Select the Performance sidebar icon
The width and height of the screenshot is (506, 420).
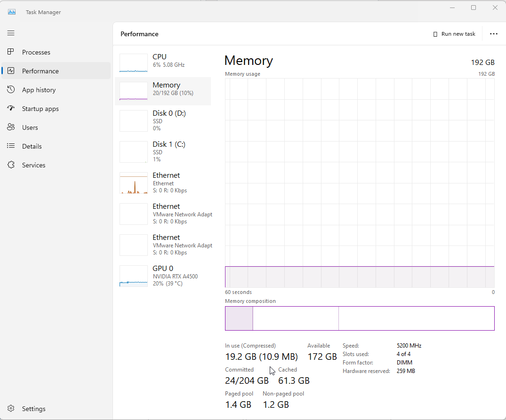pyautogui.click(x=11, y=71)
